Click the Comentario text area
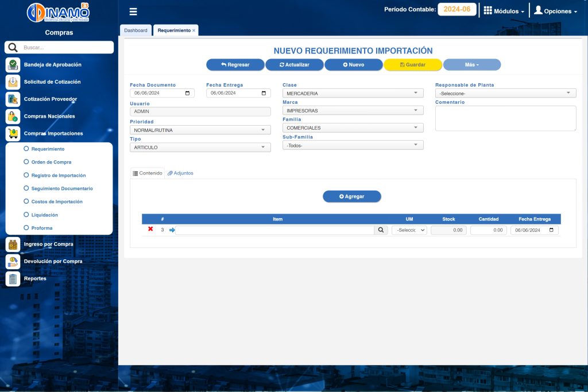The image size is (588, 392). click(505, 118)
